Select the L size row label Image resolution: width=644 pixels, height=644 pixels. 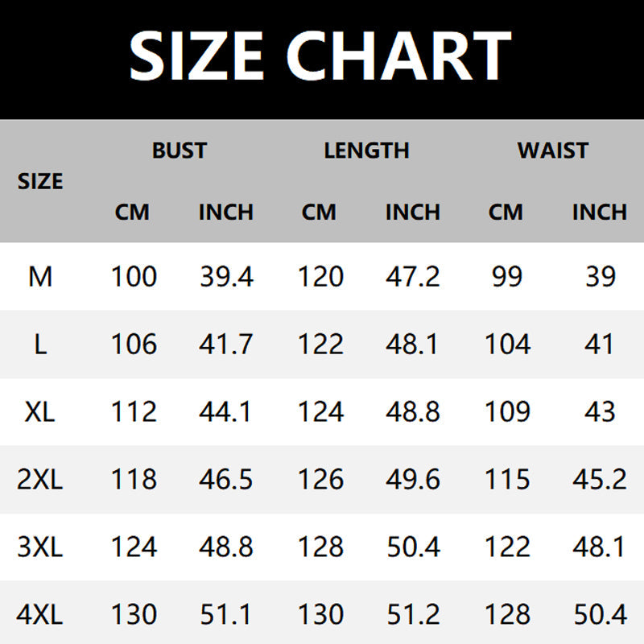[40, 345]
